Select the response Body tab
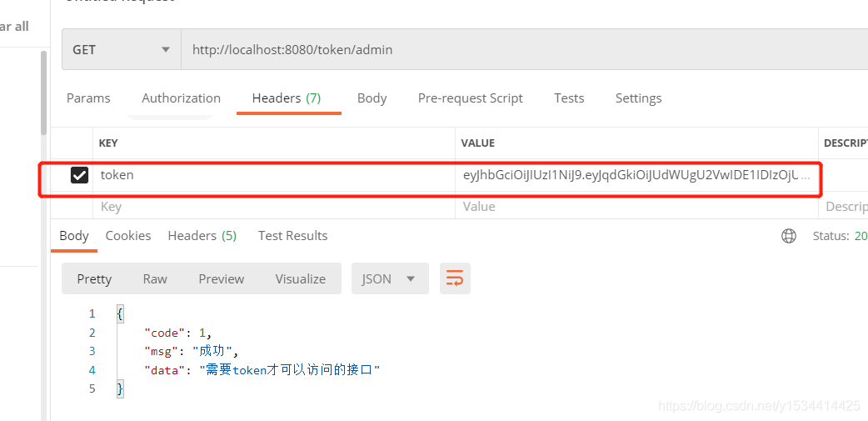 pos(74,236)
